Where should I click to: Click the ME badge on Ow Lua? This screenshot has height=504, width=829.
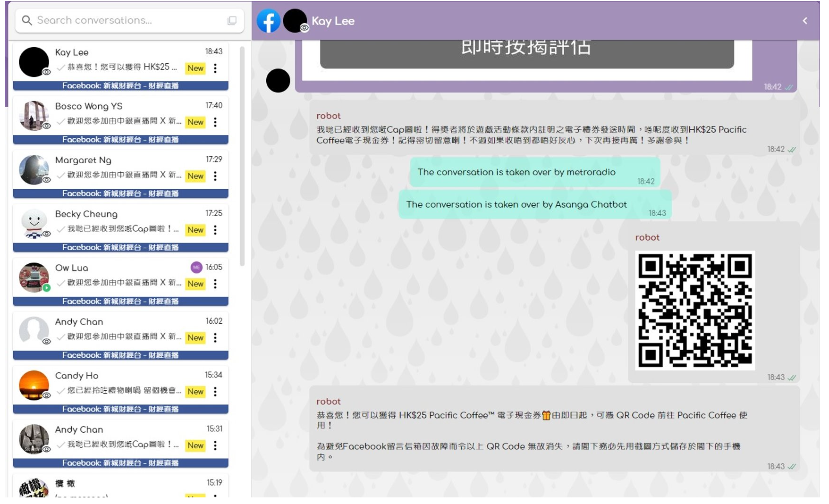tap(196, 268)
